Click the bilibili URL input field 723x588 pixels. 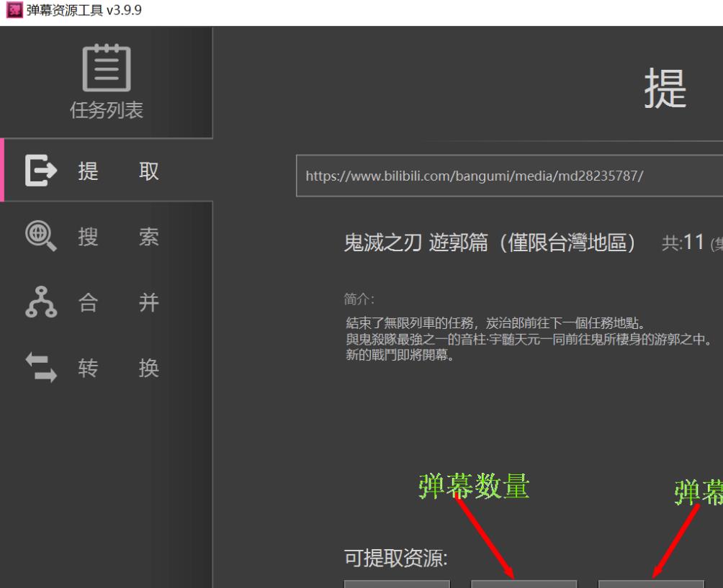pos(510,176)
